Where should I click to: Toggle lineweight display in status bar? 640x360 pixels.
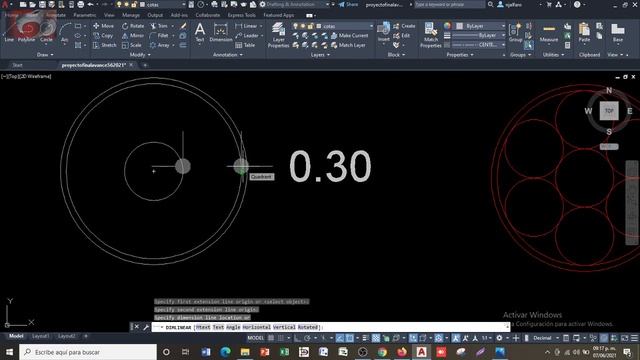tap(366, 338)
